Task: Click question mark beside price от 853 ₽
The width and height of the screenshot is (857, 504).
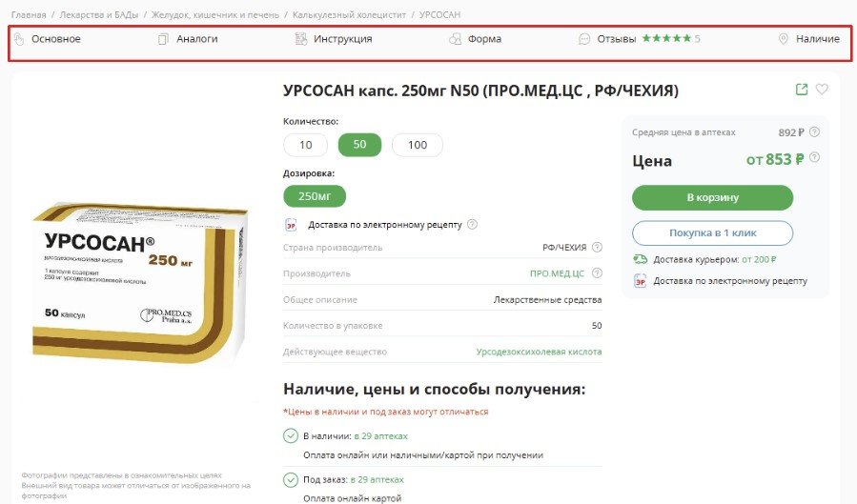Action: tap(814, 157)
